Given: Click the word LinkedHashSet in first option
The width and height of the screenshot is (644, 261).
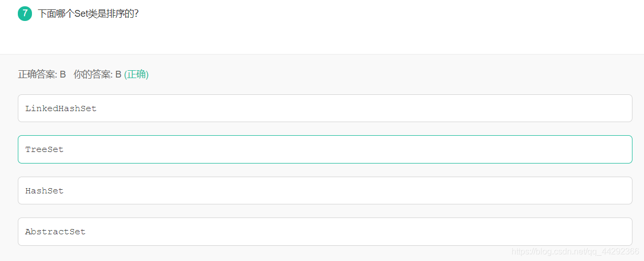Looking at the screenshot, I should (61, 108).
